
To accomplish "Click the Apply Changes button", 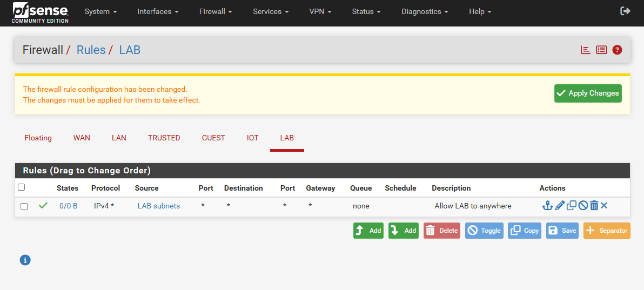I will click(x=588, y=93).
